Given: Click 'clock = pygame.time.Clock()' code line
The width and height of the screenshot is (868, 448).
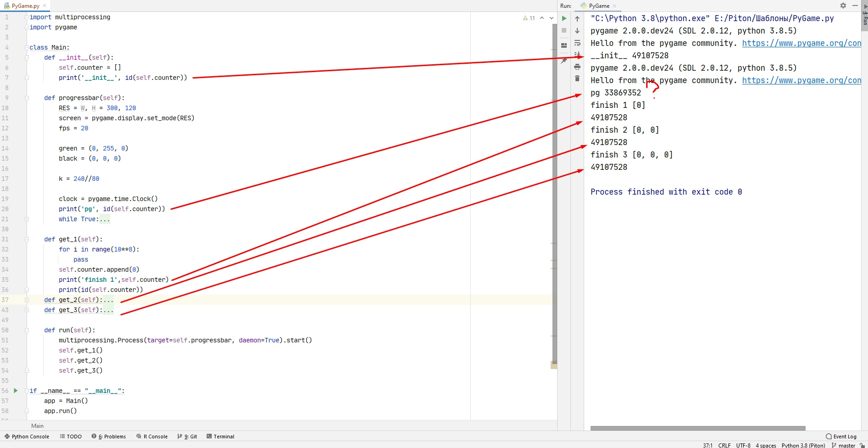Looking at the screenshot, I should point(108,199).
